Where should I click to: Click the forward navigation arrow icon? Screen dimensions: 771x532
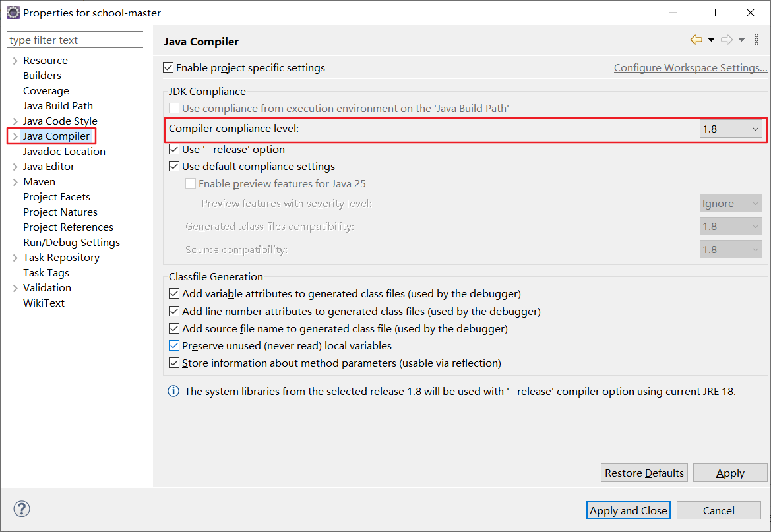tap(726, 40)
